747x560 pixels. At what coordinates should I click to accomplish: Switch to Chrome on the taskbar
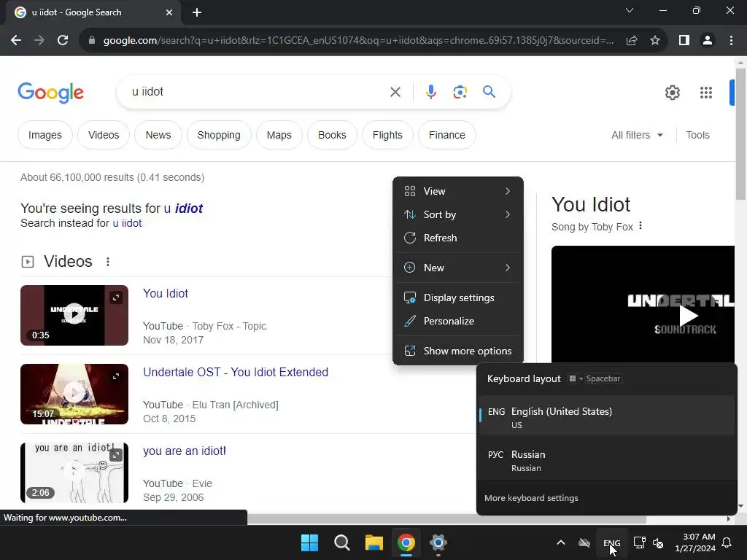pos(406,542)
